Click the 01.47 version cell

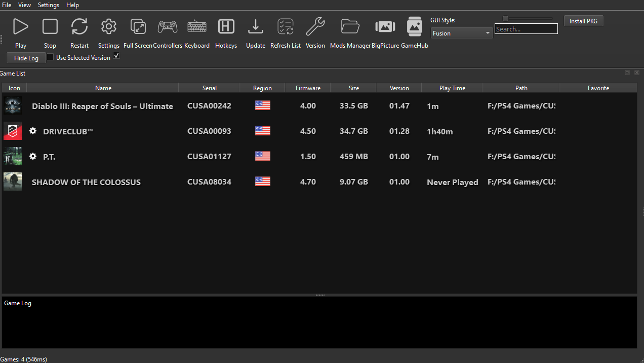point(399,106)
